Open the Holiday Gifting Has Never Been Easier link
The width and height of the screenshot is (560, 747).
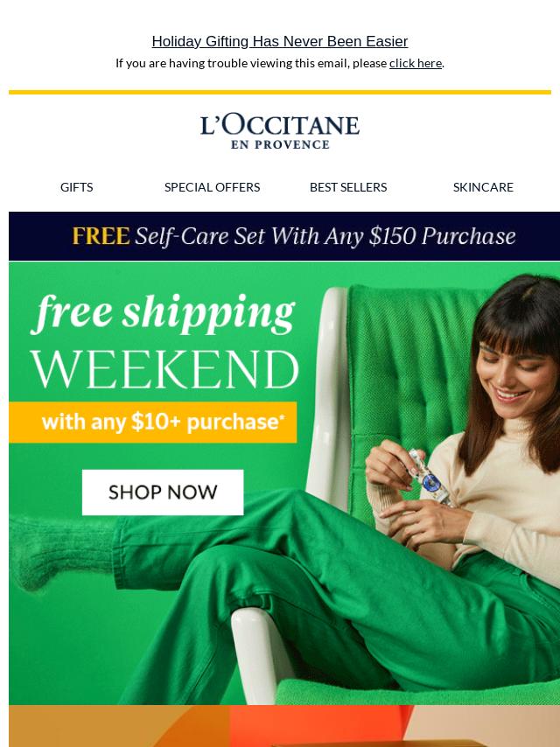(280, 41)
